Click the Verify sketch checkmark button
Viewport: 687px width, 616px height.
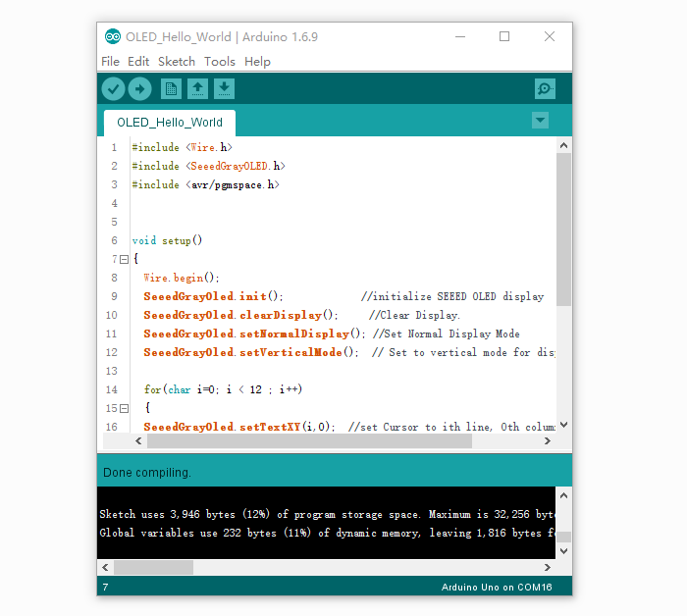point(114,89)
